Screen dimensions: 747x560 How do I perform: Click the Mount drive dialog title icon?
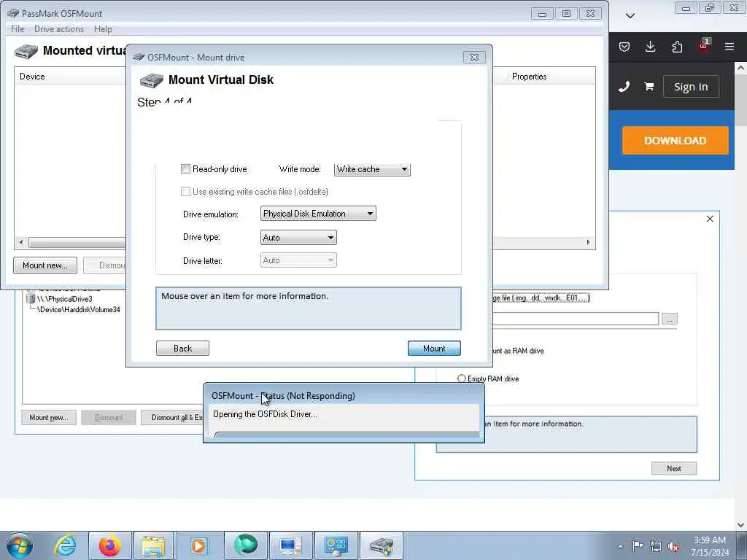139,57
